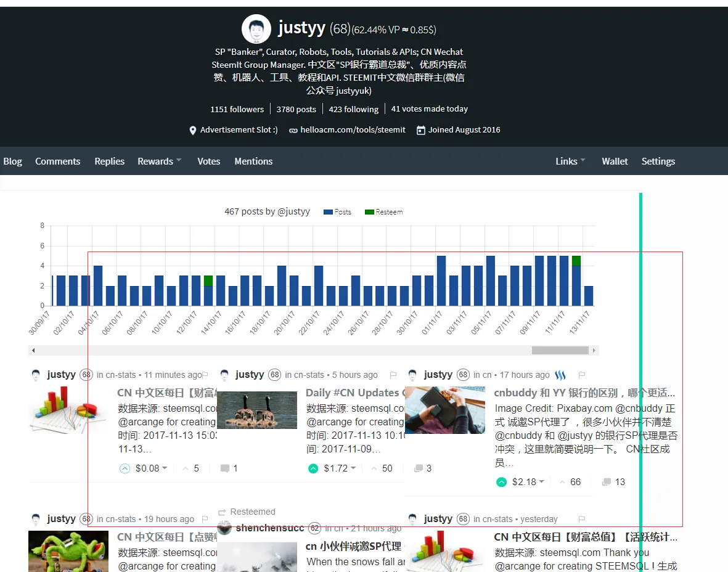Flag the cn-stats post from yesterday
This screenshot has height=572, width=728.
coord(582,519)
